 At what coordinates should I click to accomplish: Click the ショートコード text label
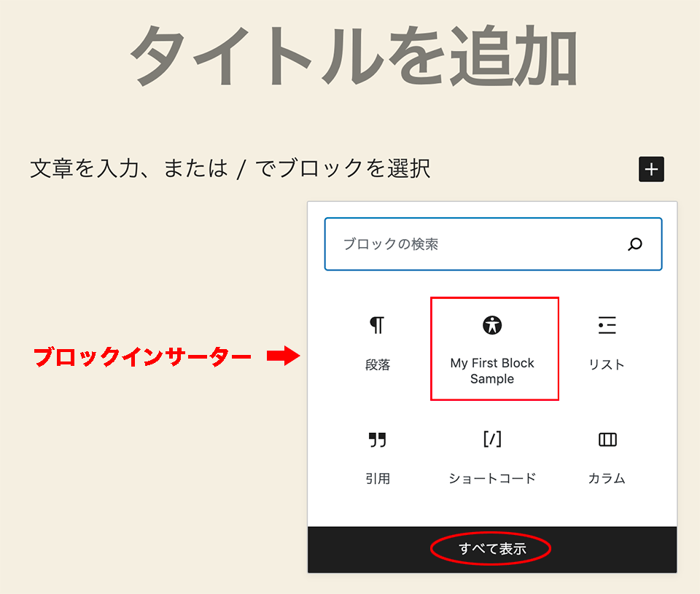pos(492,479)
